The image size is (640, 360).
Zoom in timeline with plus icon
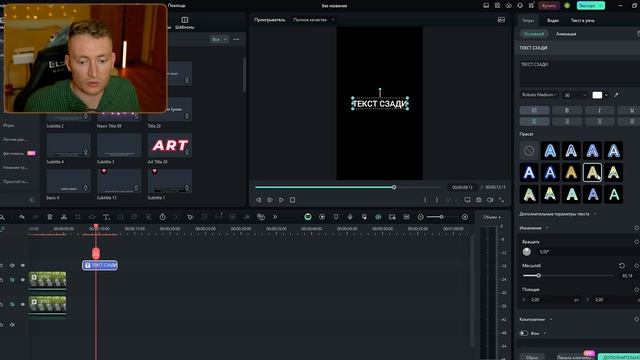(x=465, y=217)
